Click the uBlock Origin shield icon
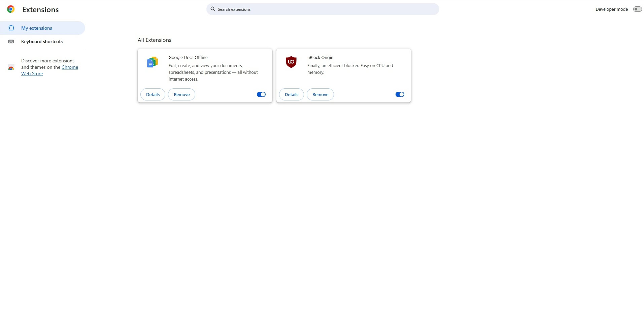The width and height of the screenshot is (644, 323). point(291,62)
